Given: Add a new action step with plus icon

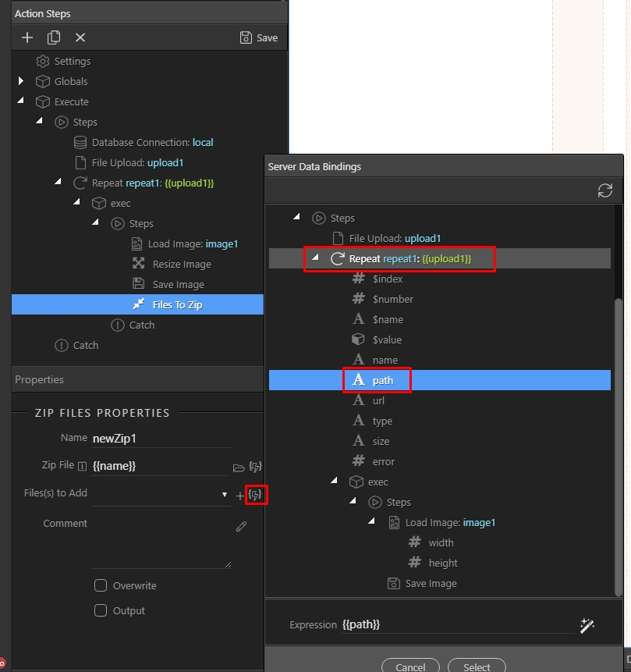Looking at the screenshot, I should (27, 37).
